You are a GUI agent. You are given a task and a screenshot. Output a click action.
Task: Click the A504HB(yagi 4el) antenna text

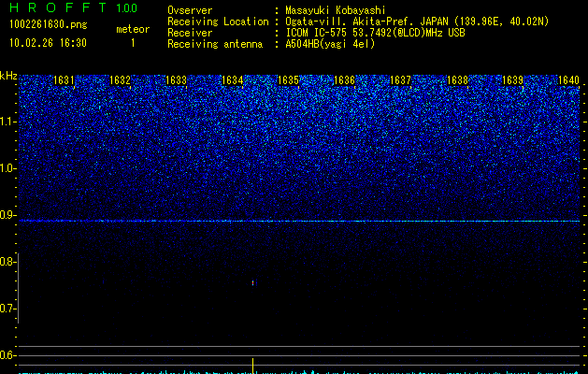(x=330, y=44)
